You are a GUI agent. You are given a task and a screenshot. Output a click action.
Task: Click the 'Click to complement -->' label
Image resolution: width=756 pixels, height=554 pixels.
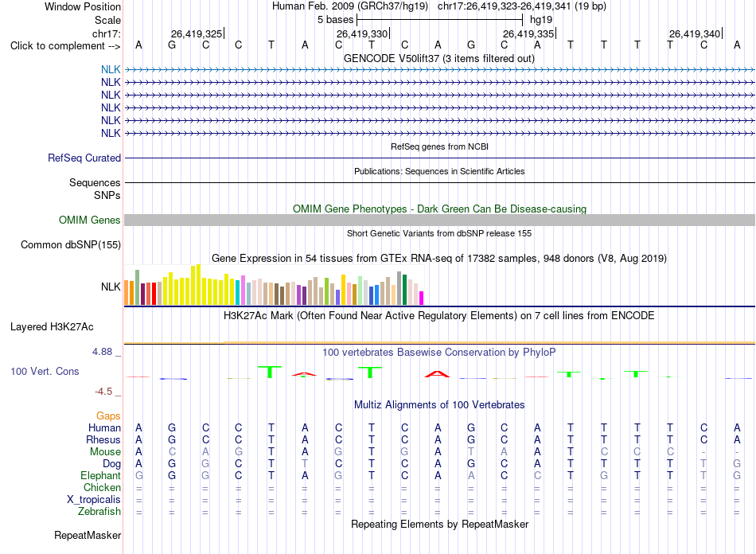[65, 46]
